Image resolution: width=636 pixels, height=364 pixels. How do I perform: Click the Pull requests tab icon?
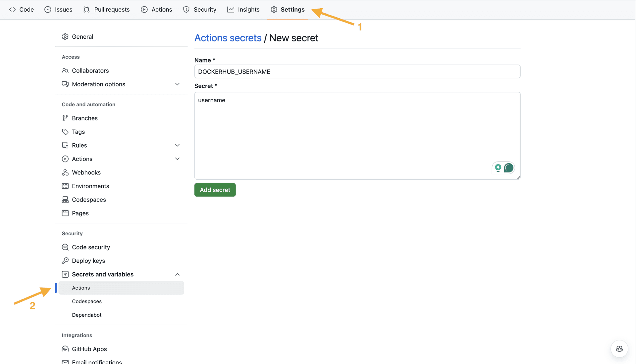(86, 10)
